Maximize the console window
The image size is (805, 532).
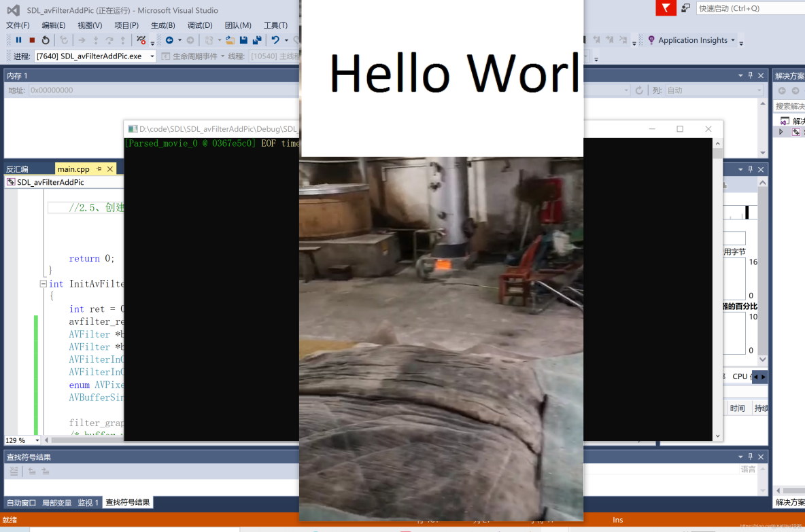[680, 129]
